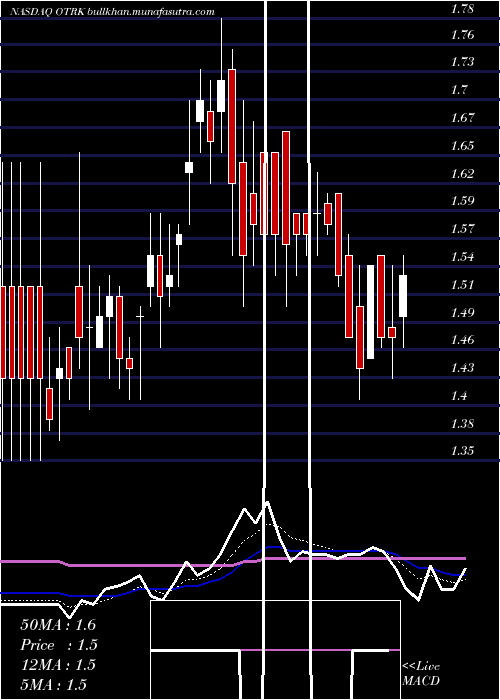Click the 1.4 price axis label
500x700 pixels.
tap(459, 396)
